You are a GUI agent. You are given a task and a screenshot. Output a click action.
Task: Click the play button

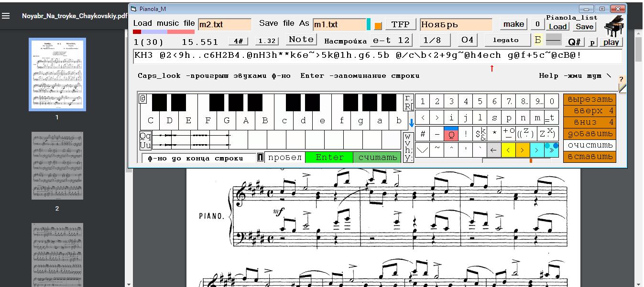611,42
